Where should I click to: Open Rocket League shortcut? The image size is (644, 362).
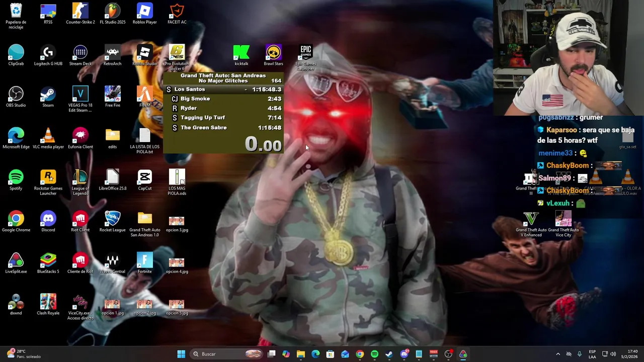(x=113, y=222)
